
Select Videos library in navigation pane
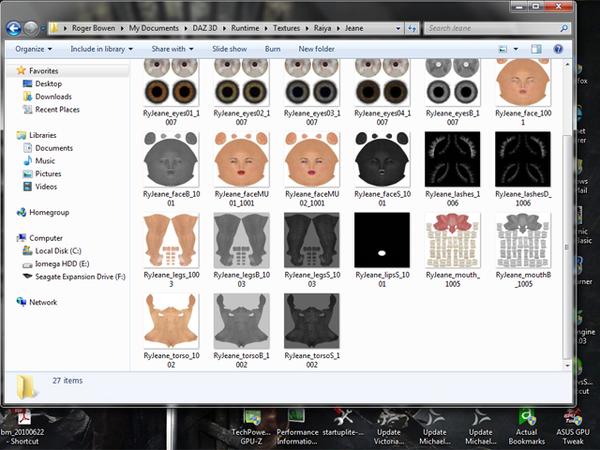(x=46, y=187)
